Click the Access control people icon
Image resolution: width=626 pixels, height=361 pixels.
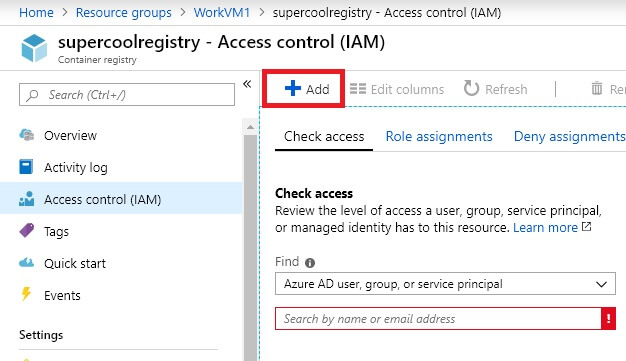27,198
